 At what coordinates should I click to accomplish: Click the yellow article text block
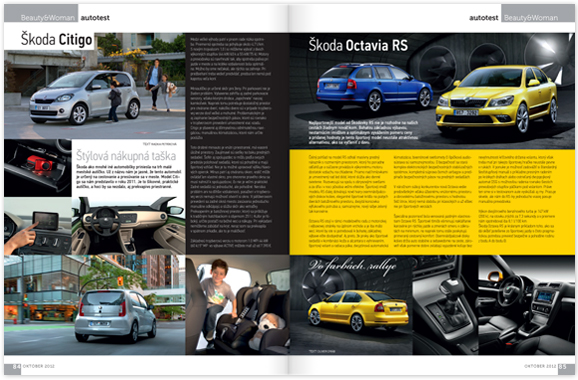click(x=432, y=202)
